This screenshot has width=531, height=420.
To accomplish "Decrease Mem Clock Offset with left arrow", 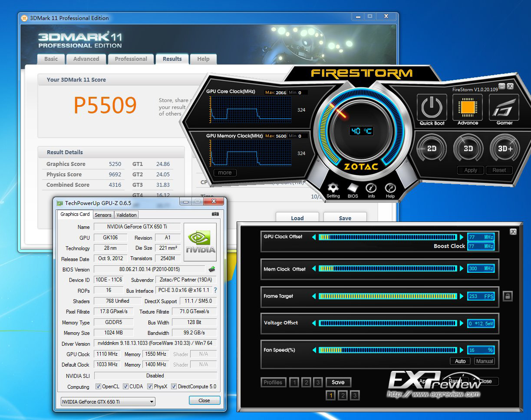I will click(x=314, y=269).
